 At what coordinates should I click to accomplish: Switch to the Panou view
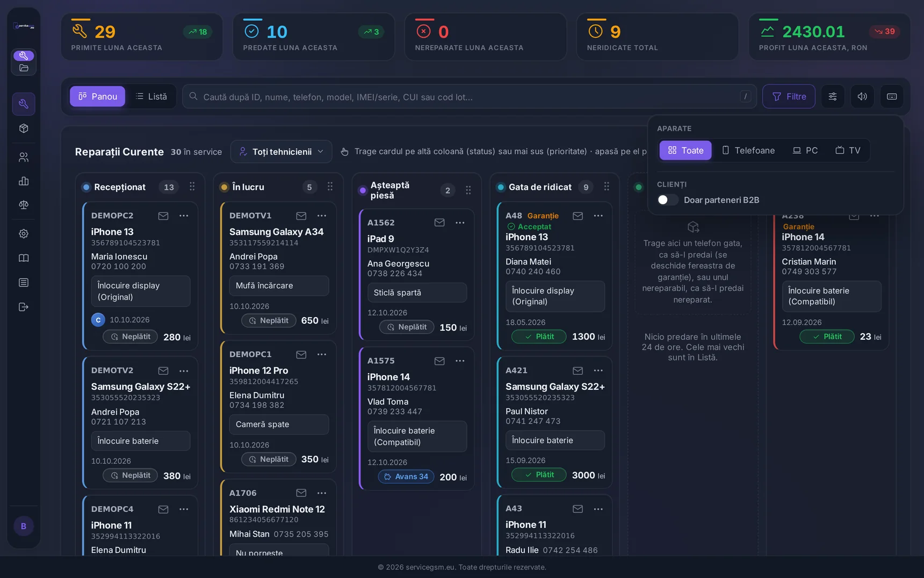tap(97, 97)
